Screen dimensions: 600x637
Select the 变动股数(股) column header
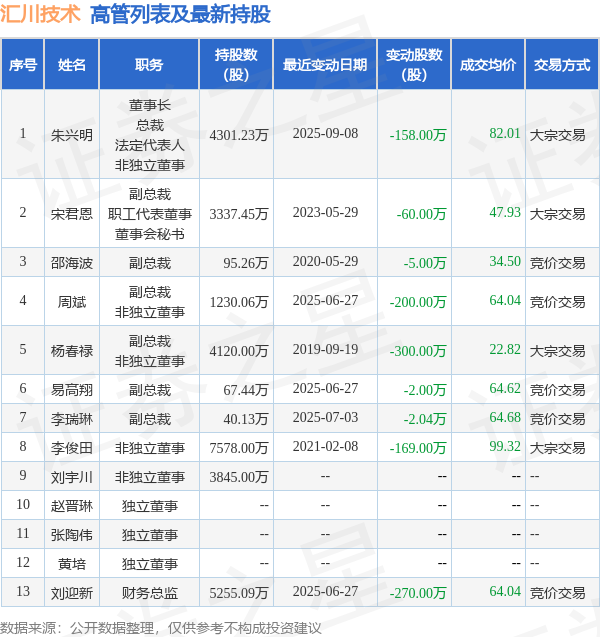point(414,65)
